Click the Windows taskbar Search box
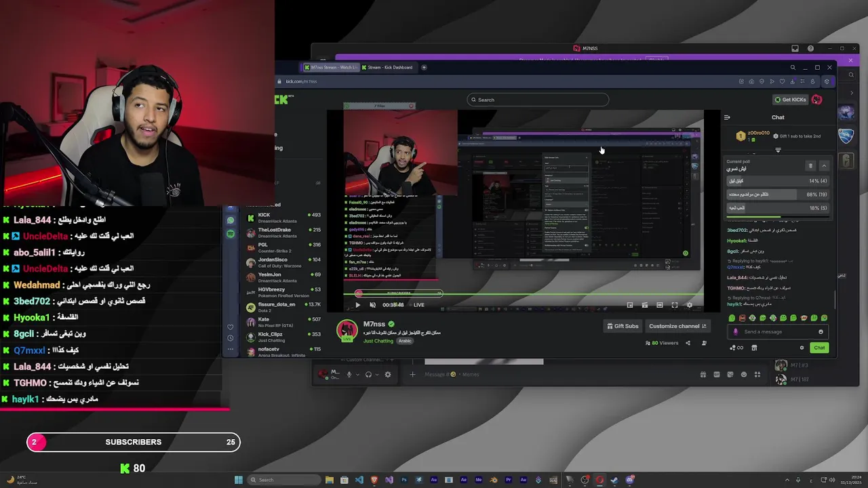The width and height of the screenshot is (868, 488). [283, 480]
